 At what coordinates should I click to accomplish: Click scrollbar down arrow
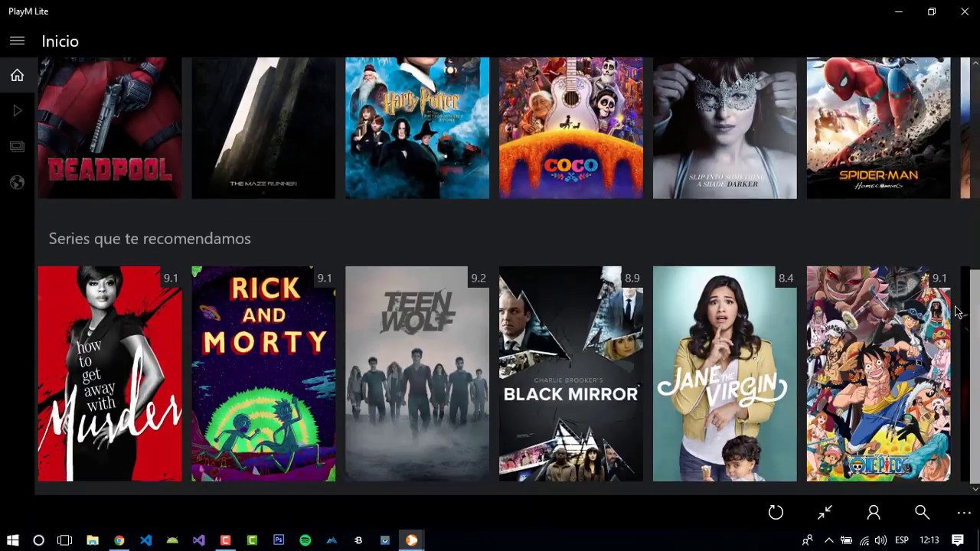pyautogui.click(x=975, y=488)
